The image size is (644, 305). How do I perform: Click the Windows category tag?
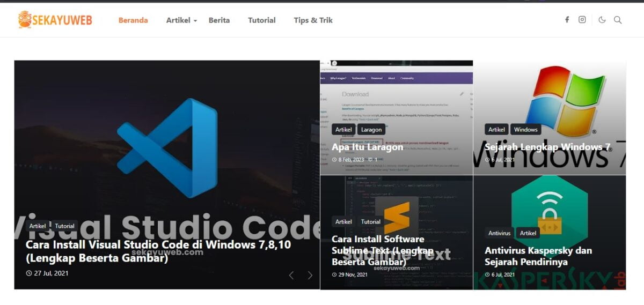525,130
